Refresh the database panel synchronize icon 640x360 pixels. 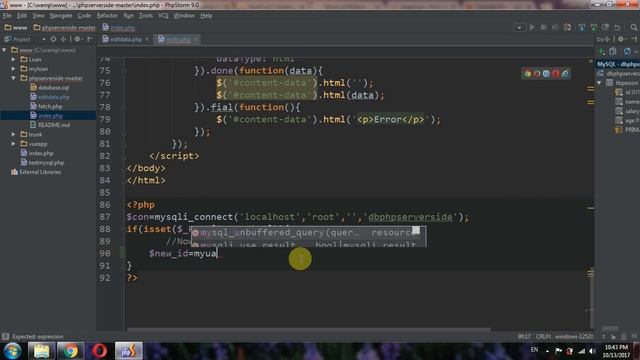(x=627, y=51)
